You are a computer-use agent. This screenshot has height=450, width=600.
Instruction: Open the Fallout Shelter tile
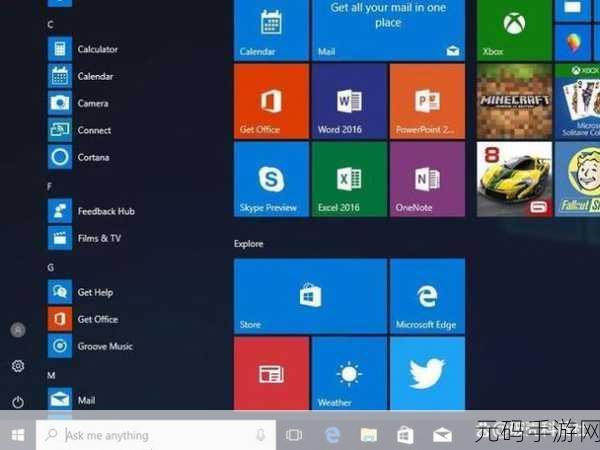click(577, 179)
